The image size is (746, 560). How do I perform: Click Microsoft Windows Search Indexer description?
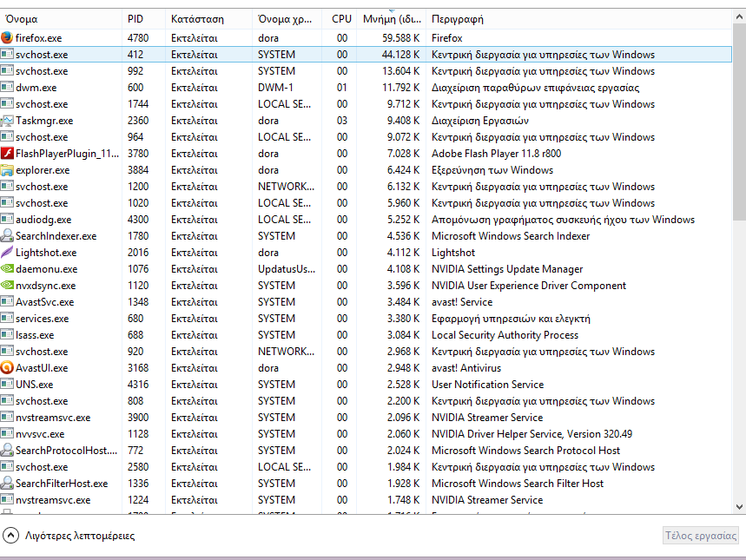coord(511,236)
